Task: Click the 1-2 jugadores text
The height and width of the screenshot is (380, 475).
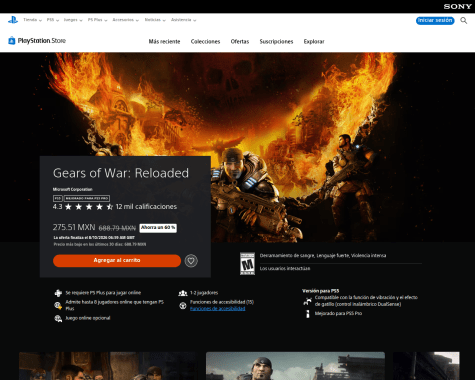Action: [x=204, y=293]
